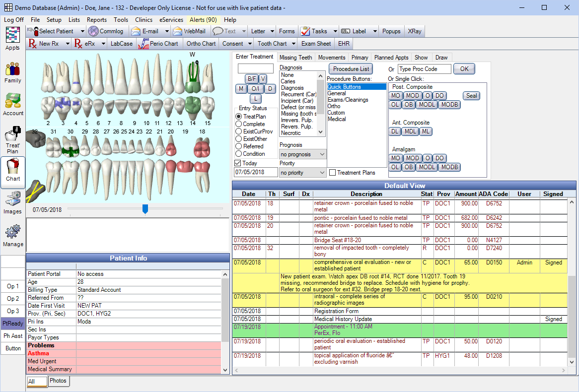Open the WebMail tool
The height and width of the screenshot is (392, 579).
point(189,31)
